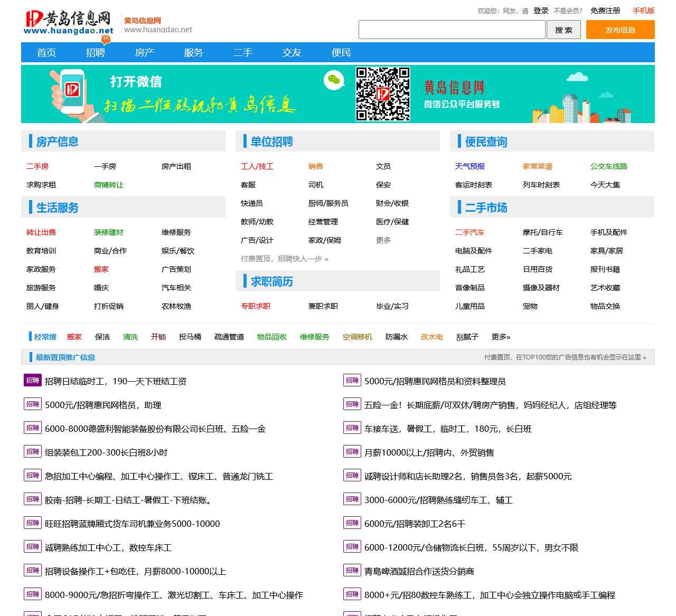Click the WeChat QR code in the banner
This screenshot has height=616, width=676.
pyautogui.click(x=382, y=94)
